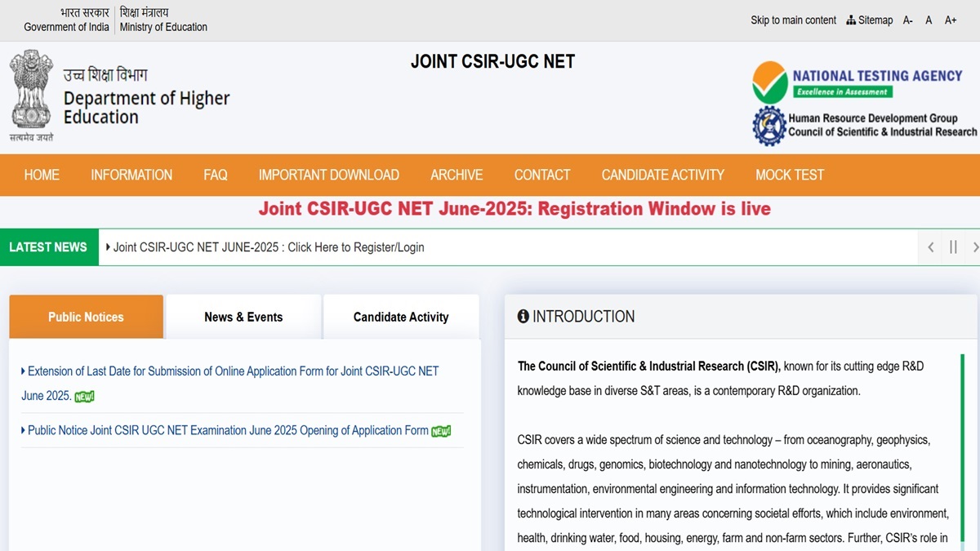
Task: Open the IMPORTANT DOWNLOAD menu
Action: [328, 175]
